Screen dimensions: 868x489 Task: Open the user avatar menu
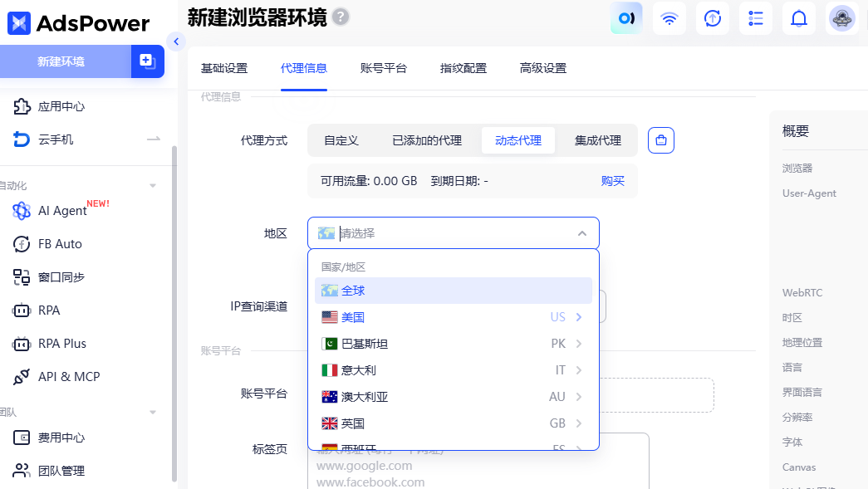pos(842,18)
